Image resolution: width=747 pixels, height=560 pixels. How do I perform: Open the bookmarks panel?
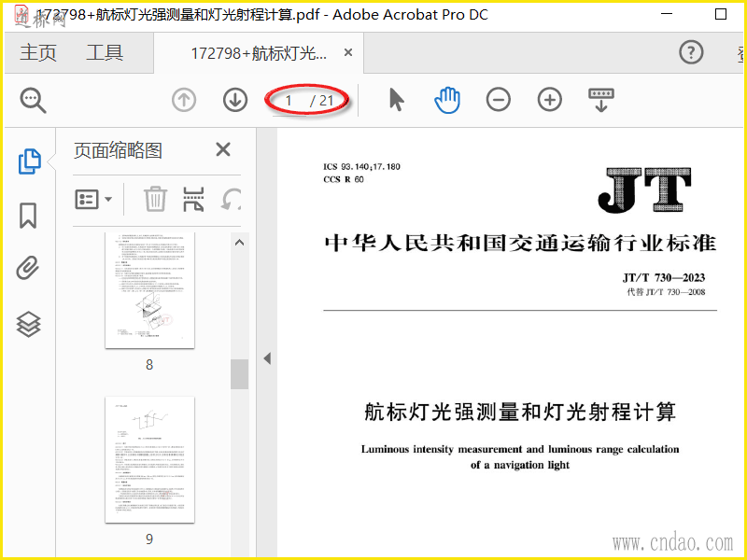point(28,216)
